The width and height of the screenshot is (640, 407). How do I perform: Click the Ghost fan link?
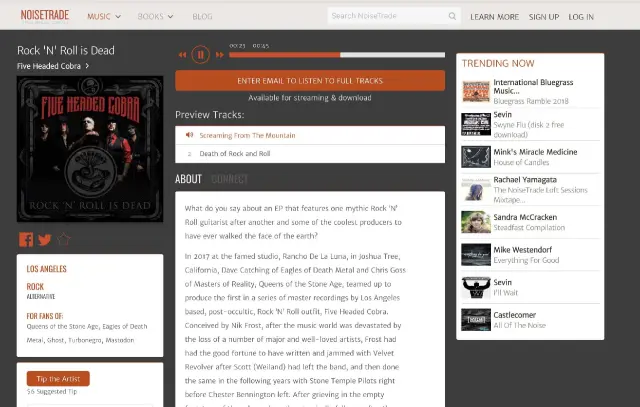(x=56, y=340)
